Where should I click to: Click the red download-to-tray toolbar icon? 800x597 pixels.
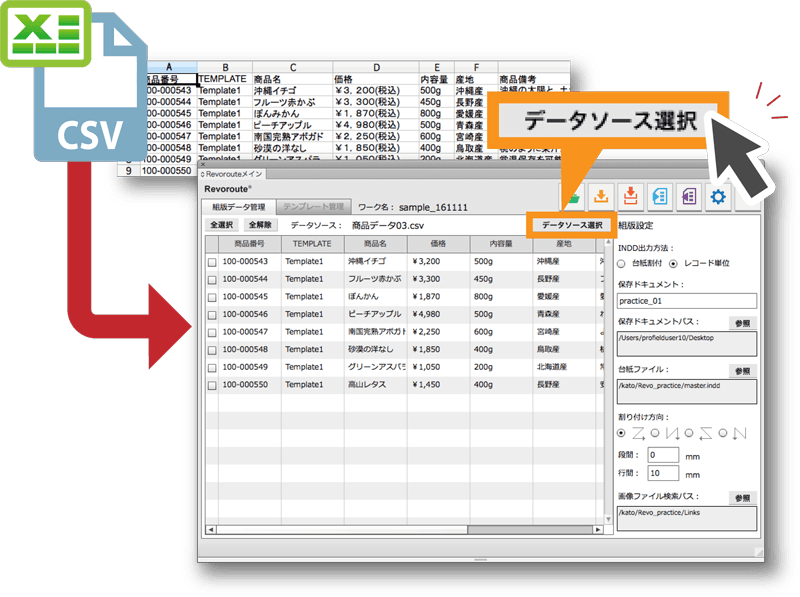click(631, 196)
